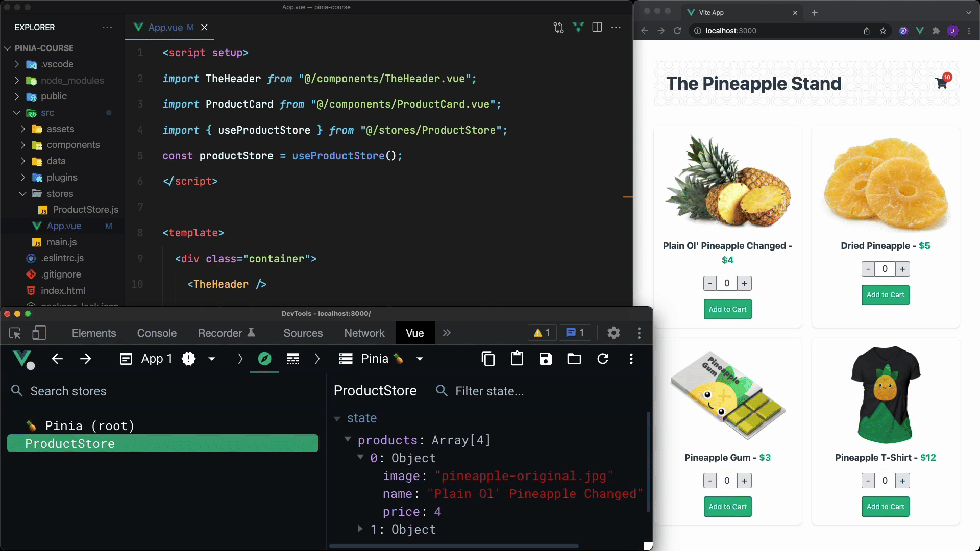The image size is (980, 551).
Task: Collapse the 0: Object node
Action: [x=360, y=457]
